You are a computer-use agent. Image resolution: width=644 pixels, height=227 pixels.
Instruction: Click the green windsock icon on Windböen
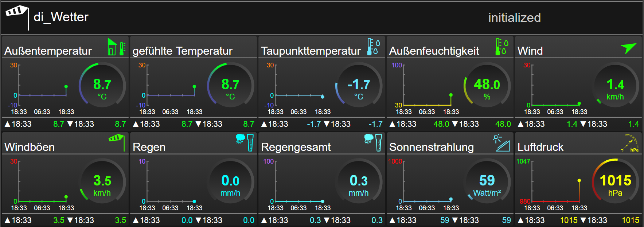(x=117, y=142)
